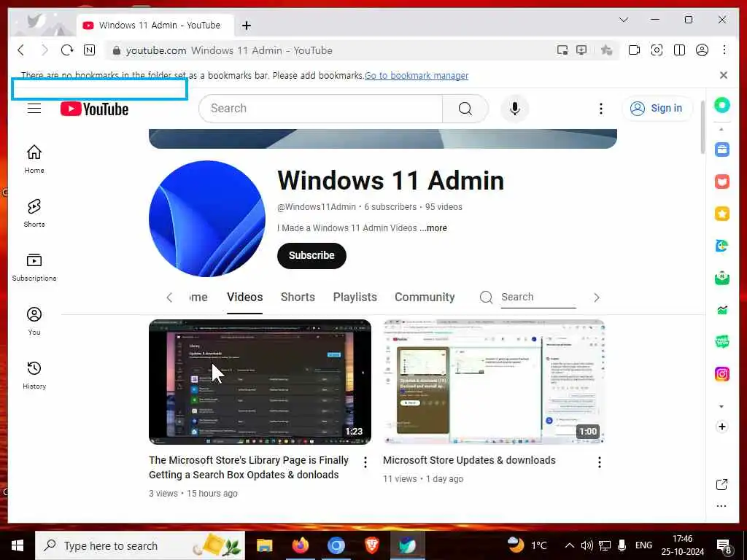The image size is (747, 560).
Task: Open the blue briefcase sidebar app
Action: pos(721,149)
